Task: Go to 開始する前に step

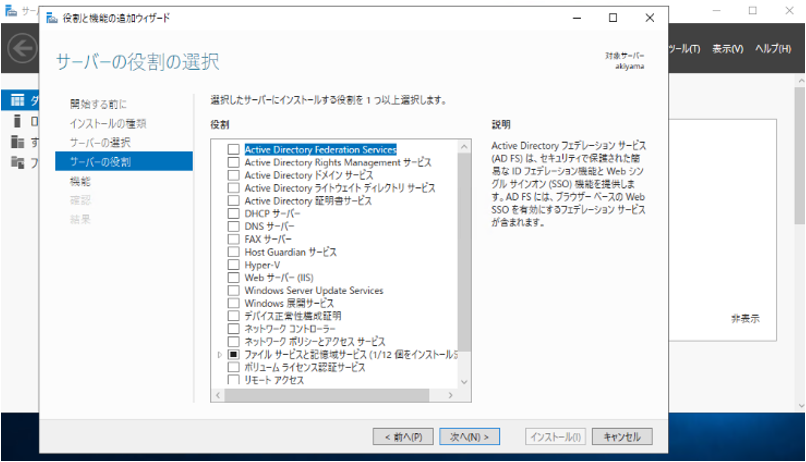Action: pos(98,104)
